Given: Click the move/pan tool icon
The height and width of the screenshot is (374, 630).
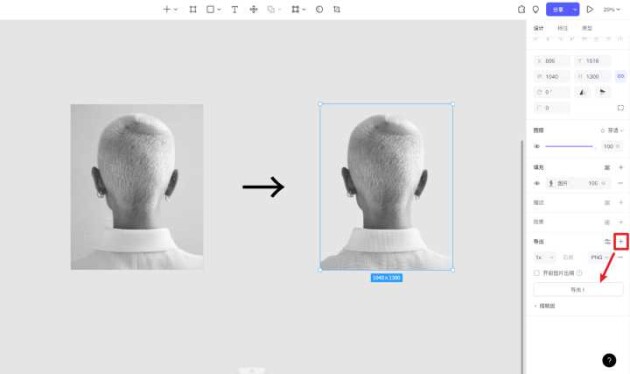Looking at the screenshot, I should [x=254, y=9].
